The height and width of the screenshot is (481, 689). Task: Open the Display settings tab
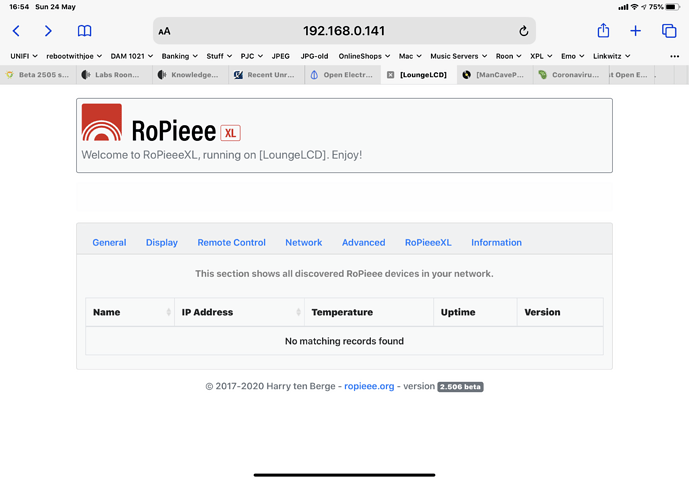pyautogui.click(x=162, y=242)
